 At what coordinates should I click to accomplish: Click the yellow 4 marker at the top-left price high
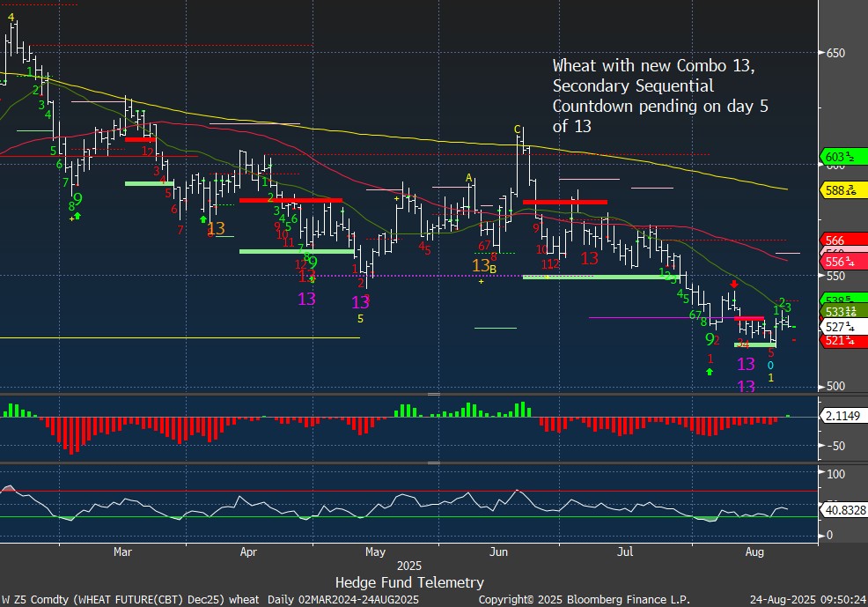[11, 17]
